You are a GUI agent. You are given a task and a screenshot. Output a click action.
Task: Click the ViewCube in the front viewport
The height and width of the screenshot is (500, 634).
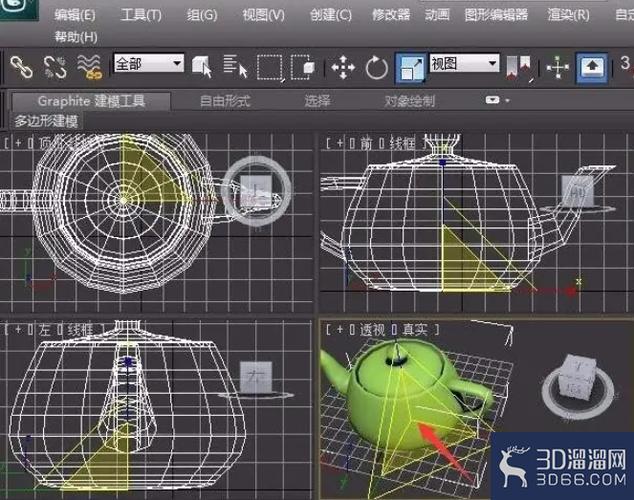[577, 193]
